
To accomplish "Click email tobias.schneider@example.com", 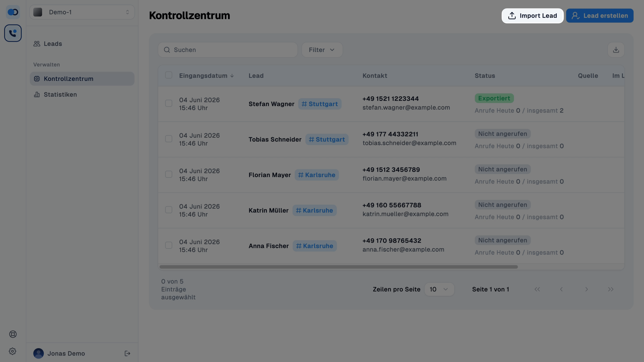I will click(x=409, y=143).
